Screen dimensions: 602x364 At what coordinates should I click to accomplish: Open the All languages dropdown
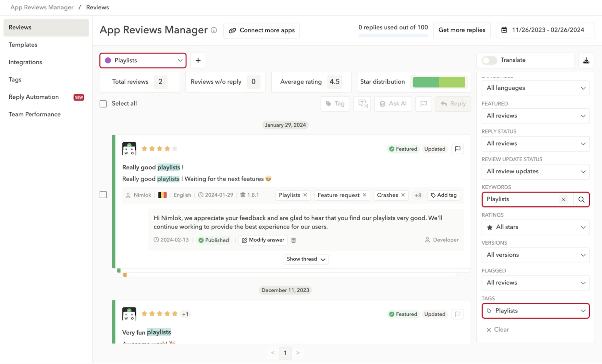[535, 88]
